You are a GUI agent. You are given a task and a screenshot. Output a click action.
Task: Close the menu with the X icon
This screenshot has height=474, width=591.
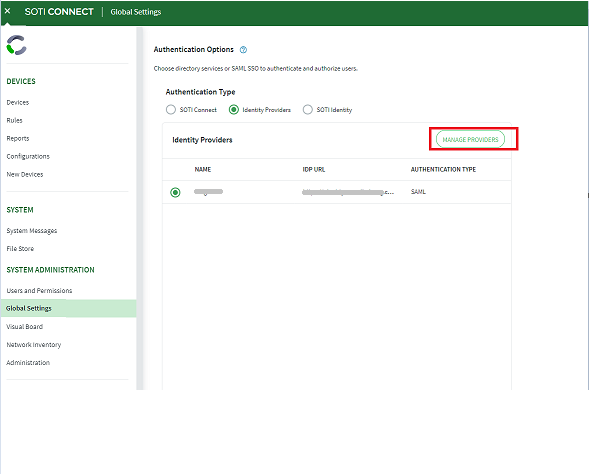click(x=8, y=11)
